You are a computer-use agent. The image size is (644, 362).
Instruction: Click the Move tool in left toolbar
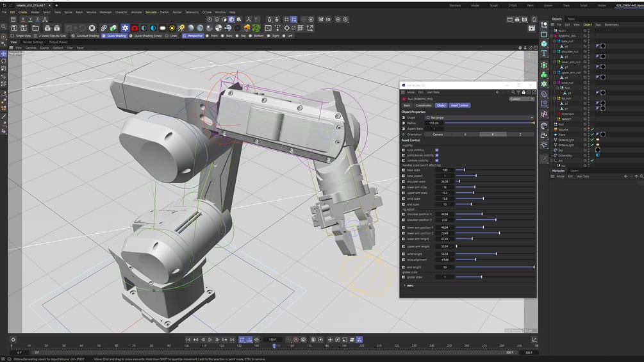(4, 54)
